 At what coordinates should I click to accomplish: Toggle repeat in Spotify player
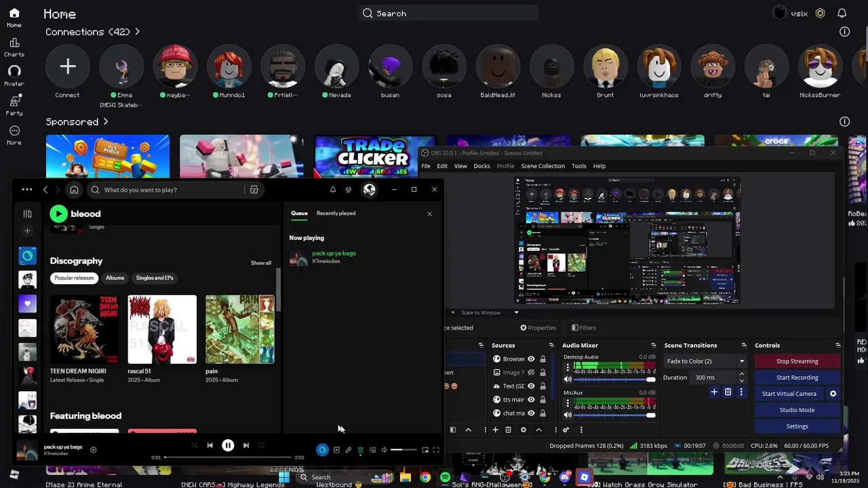[x=262, y=445]
